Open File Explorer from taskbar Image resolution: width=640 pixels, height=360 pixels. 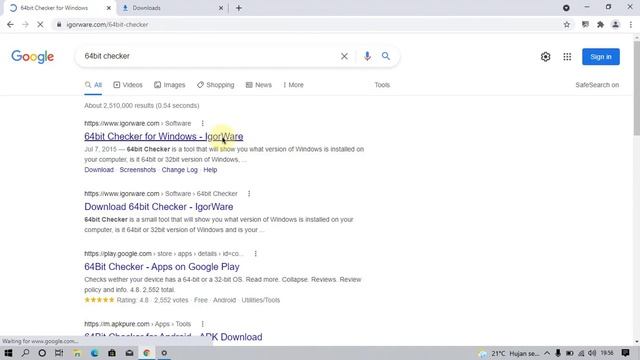click(77, 353)
